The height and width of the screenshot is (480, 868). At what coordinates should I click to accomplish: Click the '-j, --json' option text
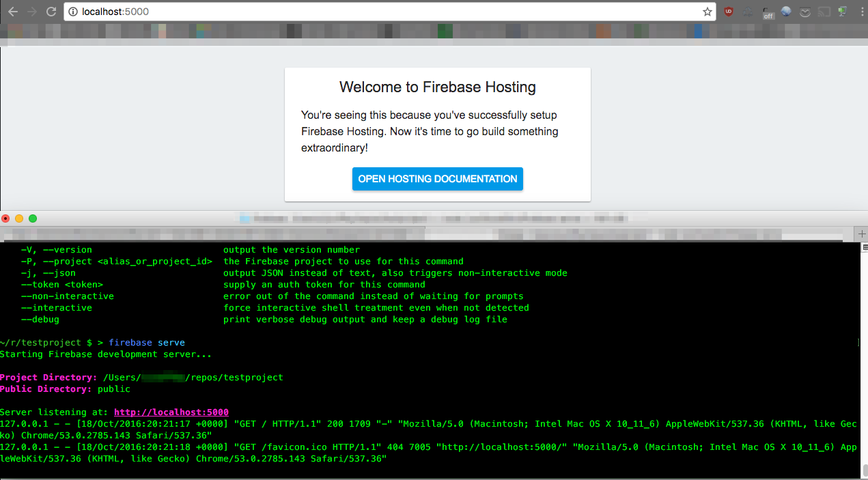coord(48,273)
